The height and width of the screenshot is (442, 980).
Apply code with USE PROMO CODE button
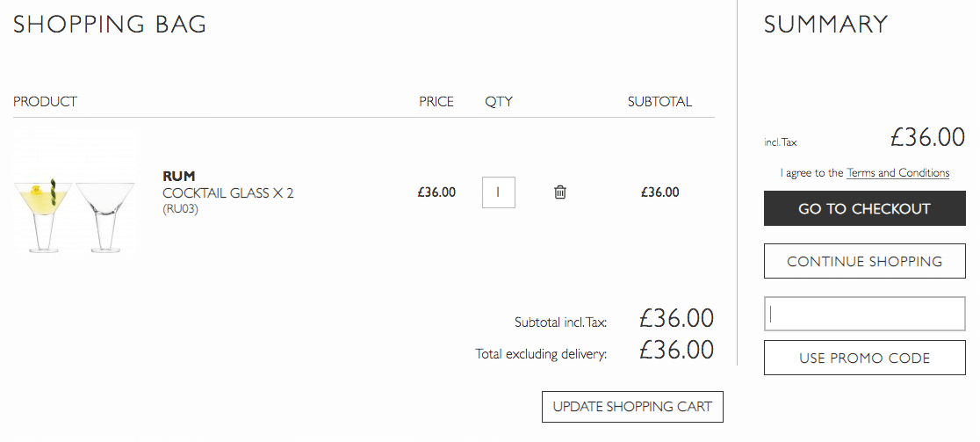(864, 358)
